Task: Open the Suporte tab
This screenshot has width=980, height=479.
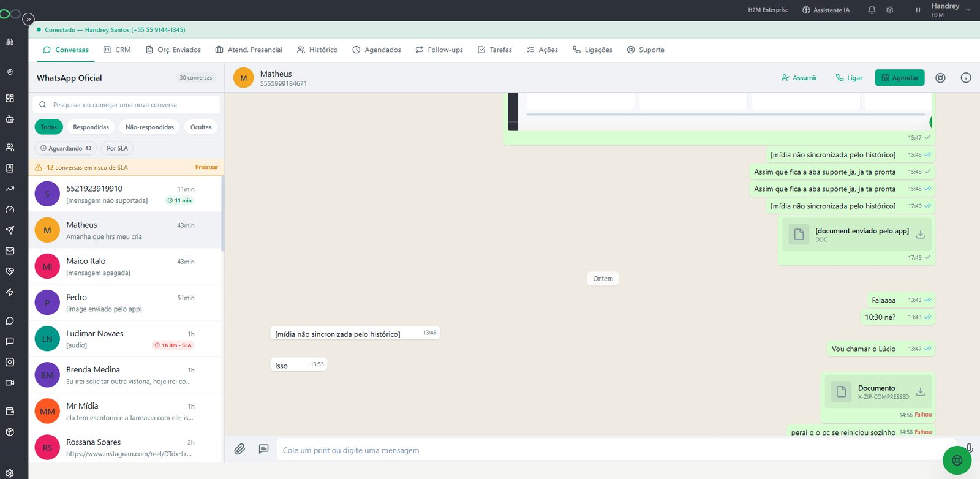Action: click(x=646, y=50)
